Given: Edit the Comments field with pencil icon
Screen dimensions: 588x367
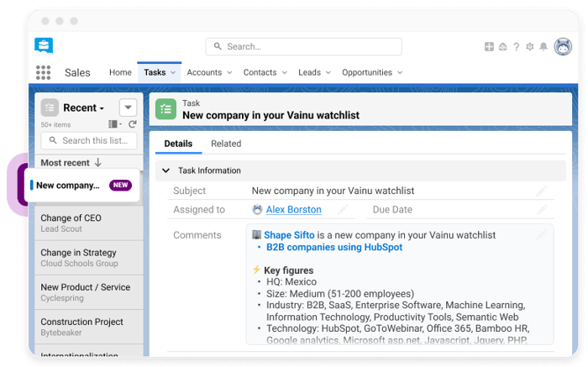Looking at the screenshot, I should point(542,235).
